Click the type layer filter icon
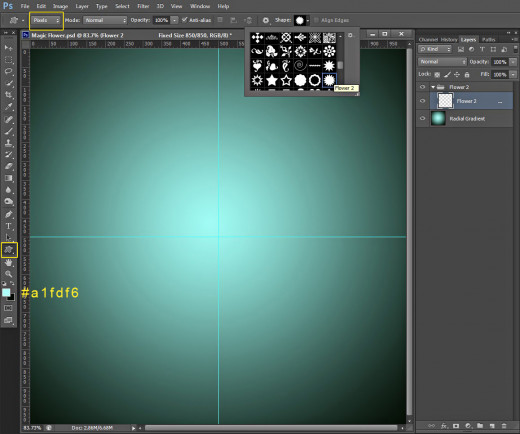 click(x=482, y=49)
